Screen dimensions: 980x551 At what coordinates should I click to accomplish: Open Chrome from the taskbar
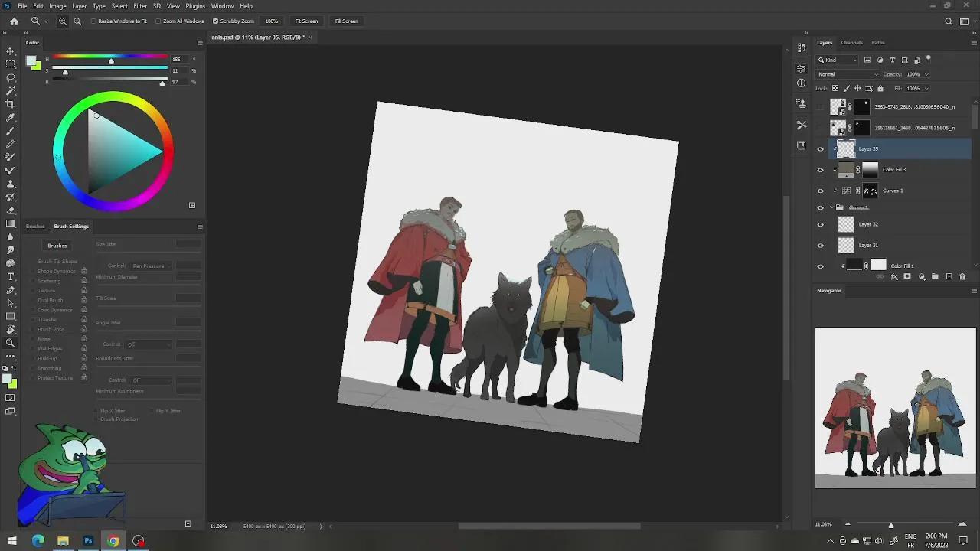pos(113,541)
